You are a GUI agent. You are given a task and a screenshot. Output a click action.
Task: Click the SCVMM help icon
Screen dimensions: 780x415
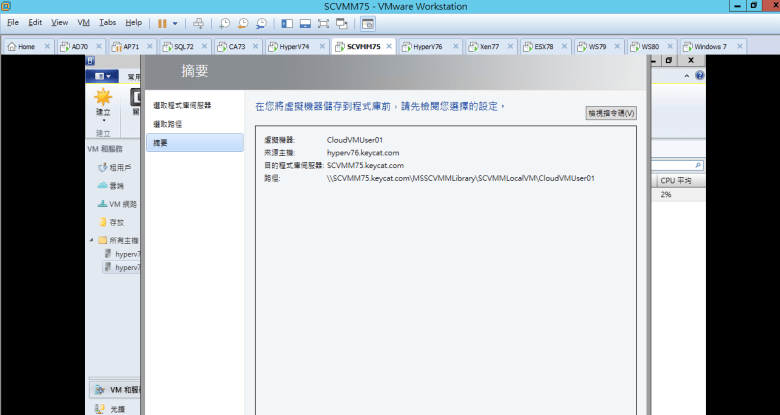(x=699, y=76)
